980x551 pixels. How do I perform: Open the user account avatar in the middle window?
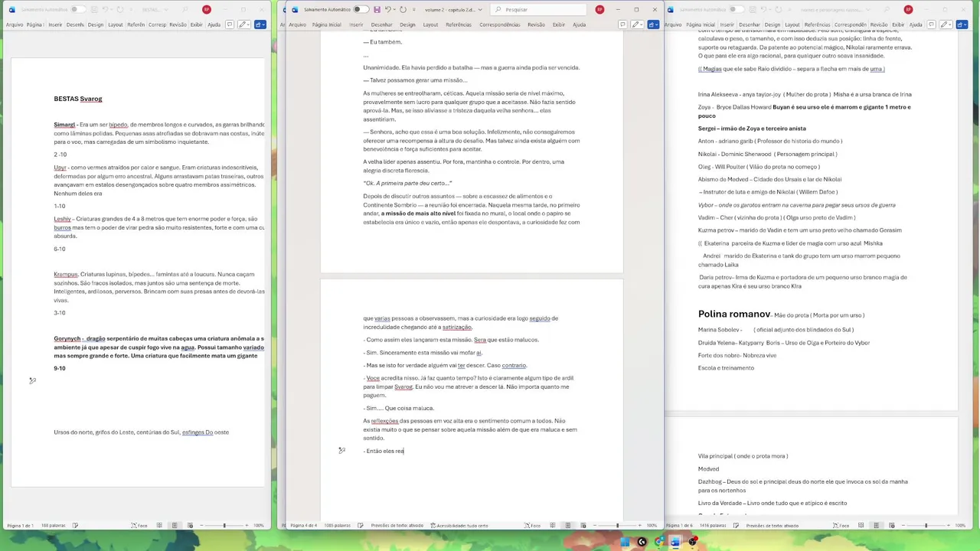tap(599, 9)
